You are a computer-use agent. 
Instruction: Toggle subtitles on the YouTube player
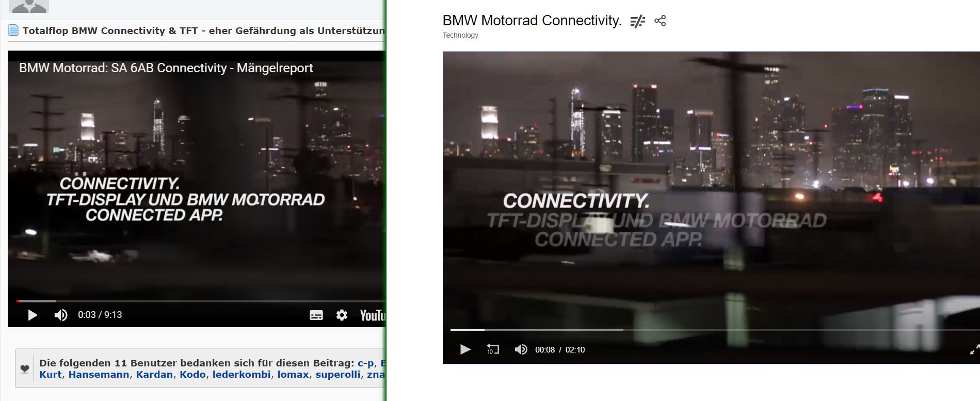tap(316, 315)
